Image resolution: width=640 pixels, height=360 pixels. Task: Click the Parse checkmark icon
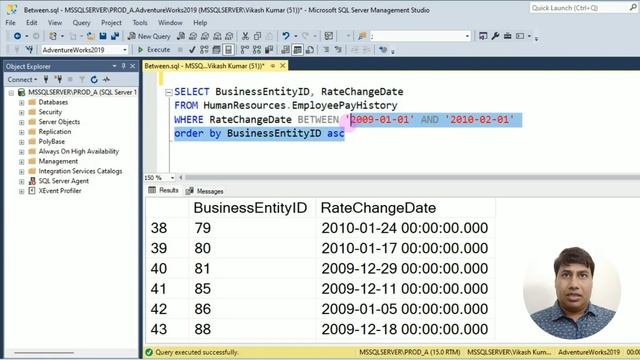pos(192,50)
